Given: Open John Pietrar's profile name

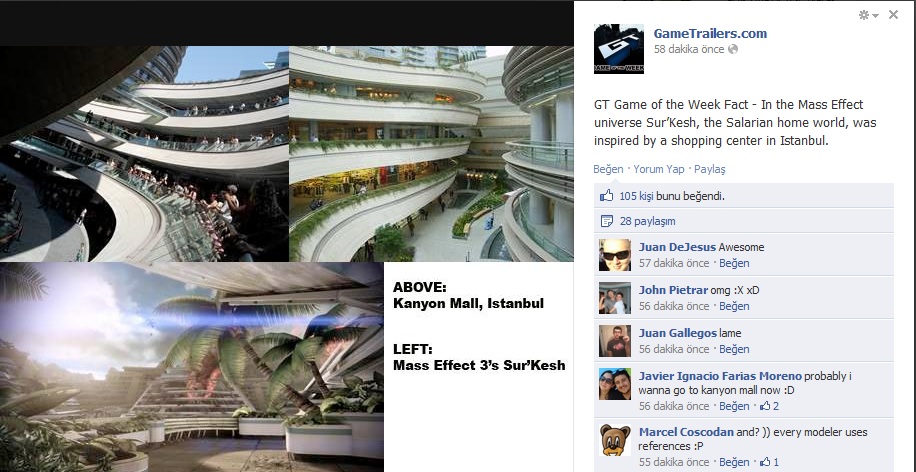Looking at the screenshot, I should [x=673, y=290].
